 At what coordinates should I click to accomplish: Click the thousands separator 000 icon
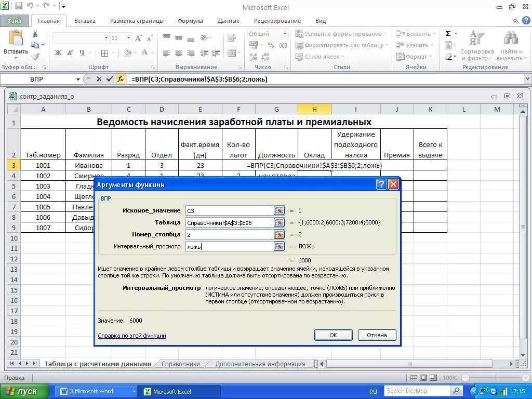[283, 45]
